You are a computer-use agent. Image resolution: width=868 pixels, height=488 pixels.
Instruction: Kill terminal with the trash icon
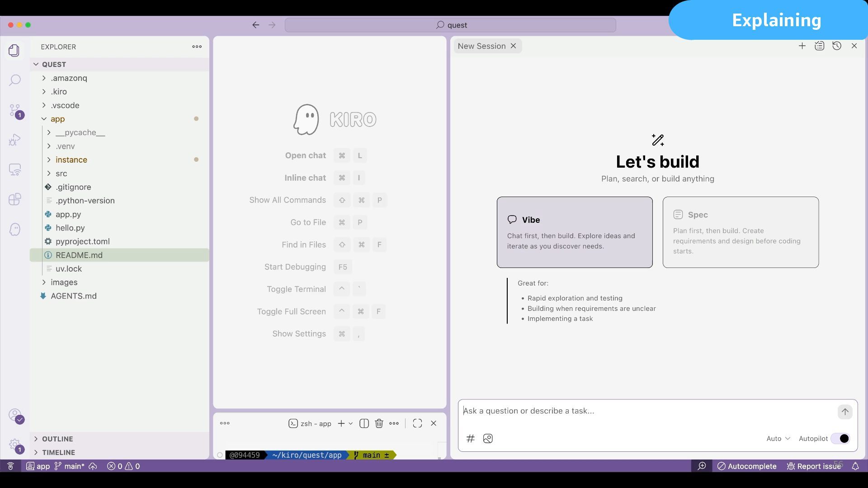click(379, 423)
